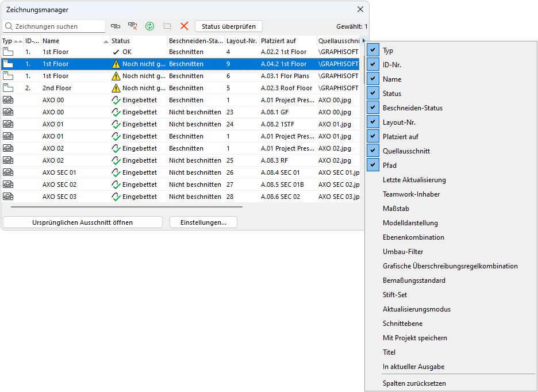Click the warning icon in the 2nd Floor row
This screenshot has width=538, height=392.
[x=116, y=88]
